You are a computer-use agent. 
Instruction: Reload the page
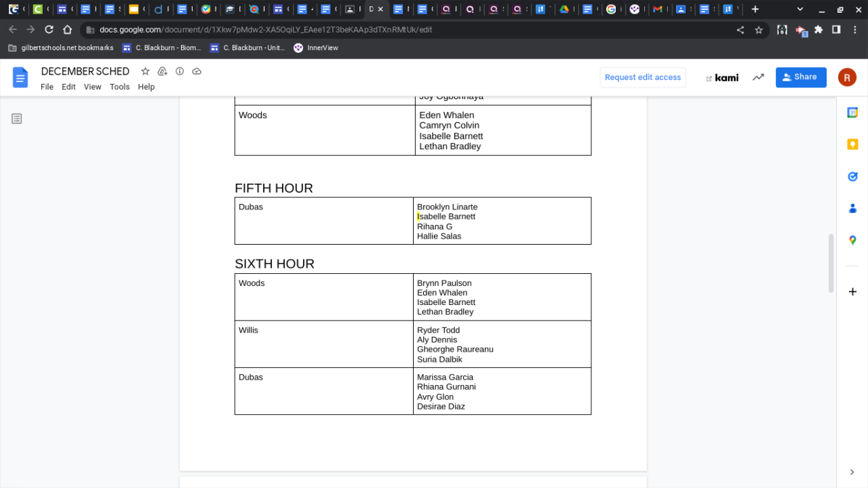point(49,30)
